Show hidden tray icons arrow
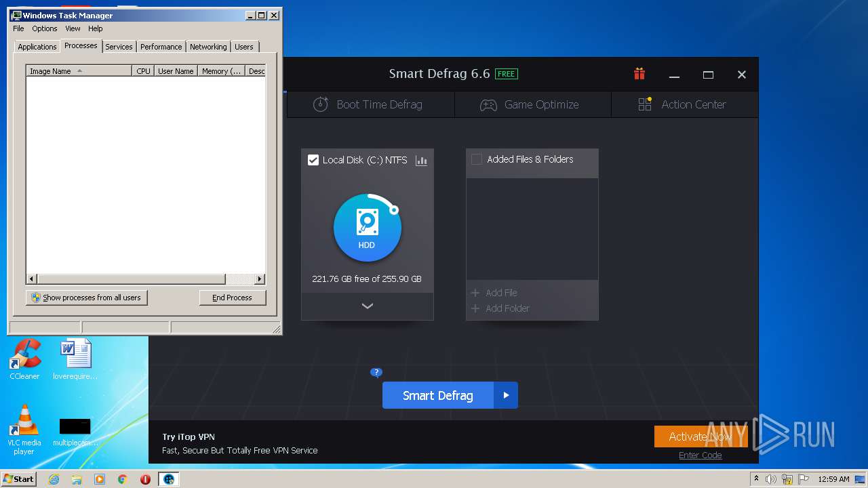The width and height of the screenshot is (868, 488). click(756, 479)
